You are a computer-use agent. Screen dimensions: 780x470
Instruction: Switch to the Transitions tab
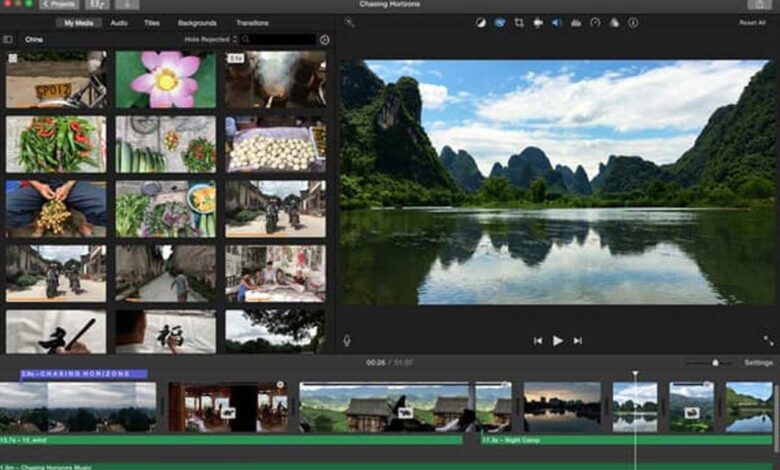(x=252, y=22)
